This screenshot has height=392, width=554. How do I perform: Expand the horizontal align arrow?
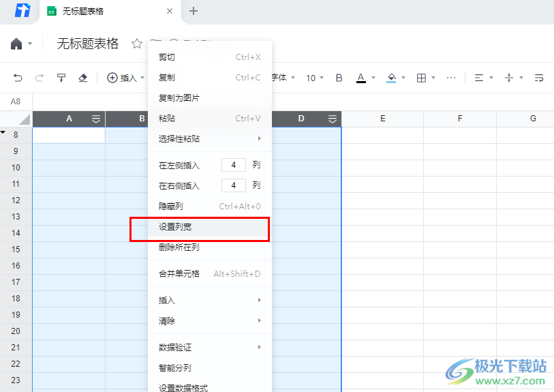pyautogui.click(x=491, y=78)
